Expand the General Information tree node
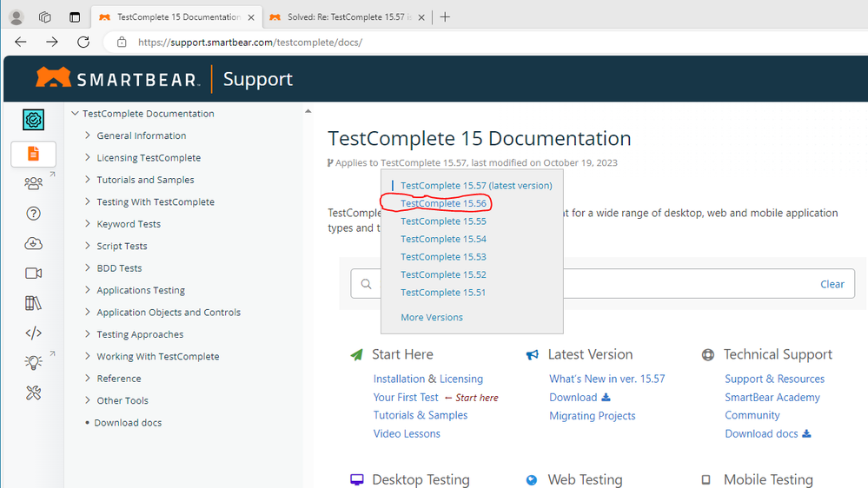This screenshot has width=868, height=488. pos(88,135)
